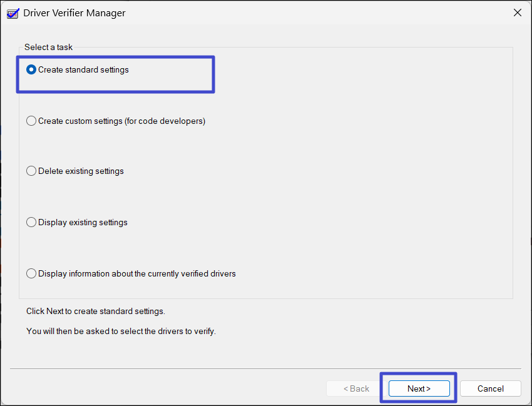Select the currently verified drivers information option
532x406 pixels.
[31, 274]
